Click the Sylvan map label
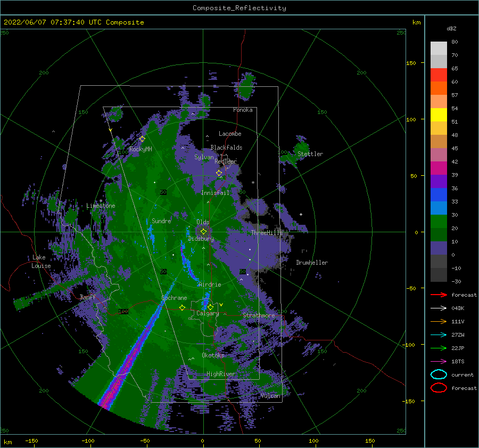This screenshot has height=448, width=479. pyautogui.click(x=204, y=157)
